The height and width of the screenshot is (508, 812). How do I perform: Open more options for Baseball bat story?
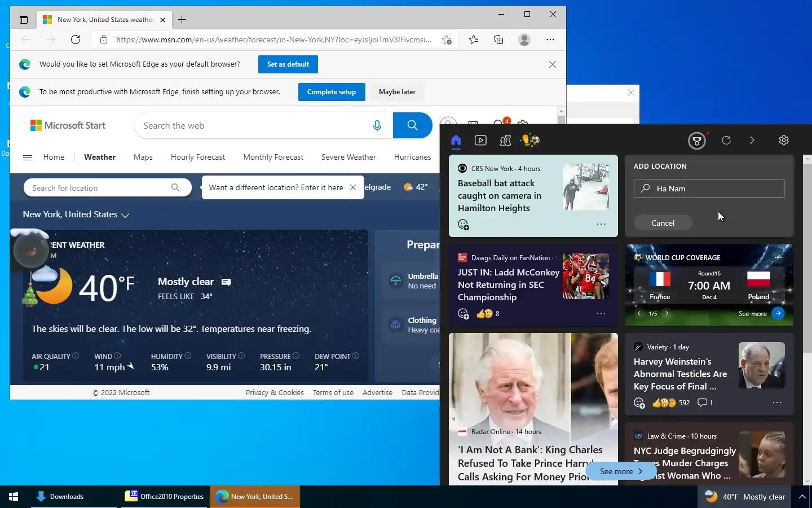click(x=601, y=225)
